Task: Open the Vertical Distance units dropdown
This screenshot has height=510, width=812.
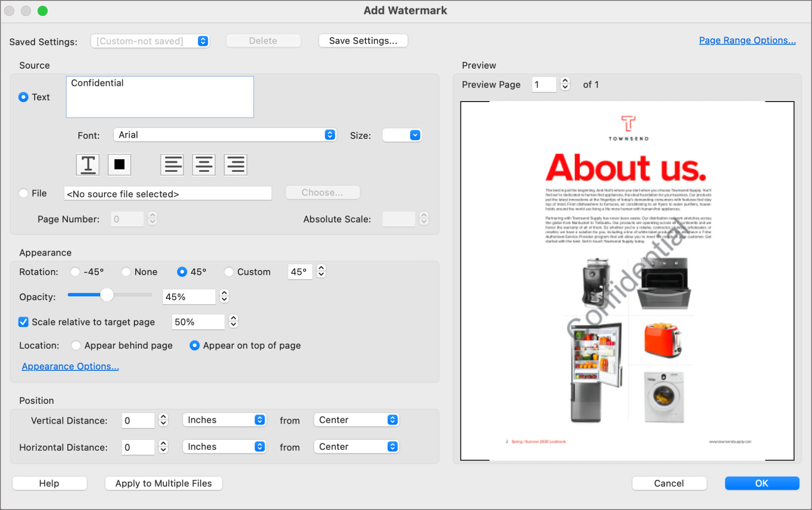Action: [x=225, y=419]
